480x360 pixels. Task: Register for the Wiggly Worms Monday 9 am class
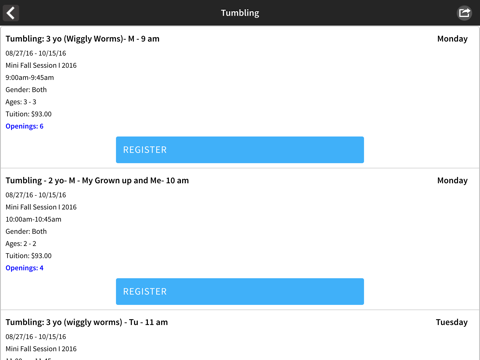[x=240, y=150]
